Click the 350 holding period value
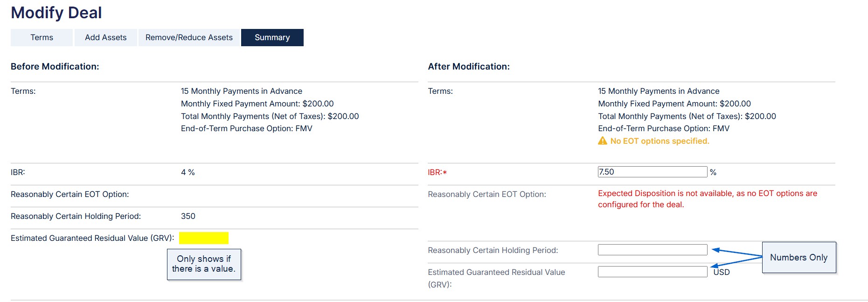 (x=188, y=216)
